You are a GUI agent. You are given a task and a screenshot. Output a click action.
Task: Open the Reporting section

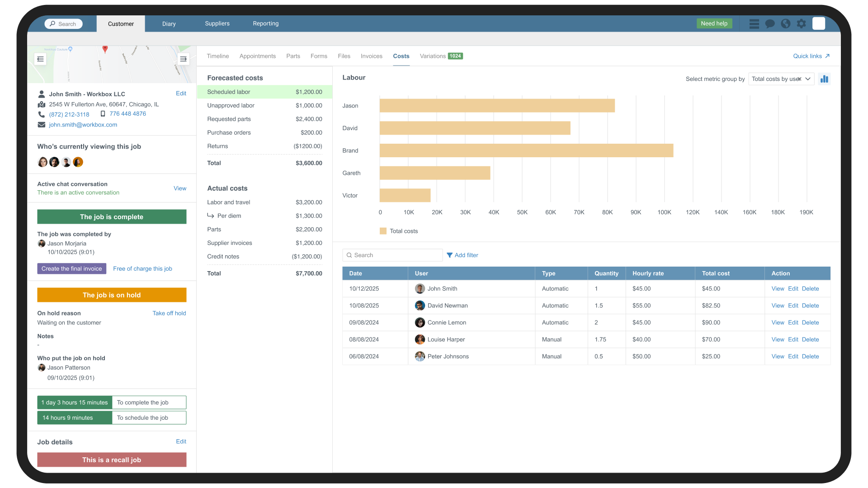265,23
